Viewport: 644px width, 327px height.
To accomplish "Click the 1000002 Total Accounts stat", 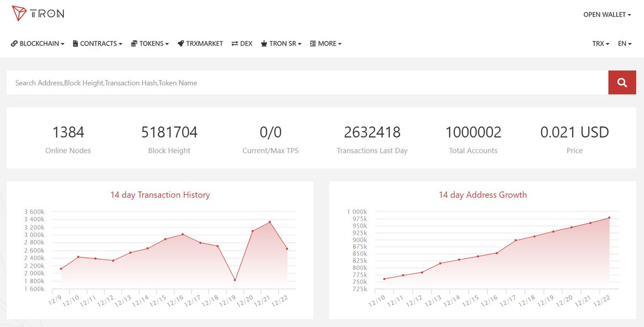I will [473, 139].
